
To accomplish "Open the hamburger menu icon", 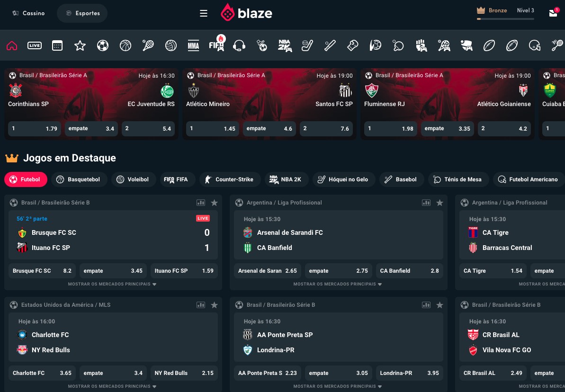I will tap(204, 13).
